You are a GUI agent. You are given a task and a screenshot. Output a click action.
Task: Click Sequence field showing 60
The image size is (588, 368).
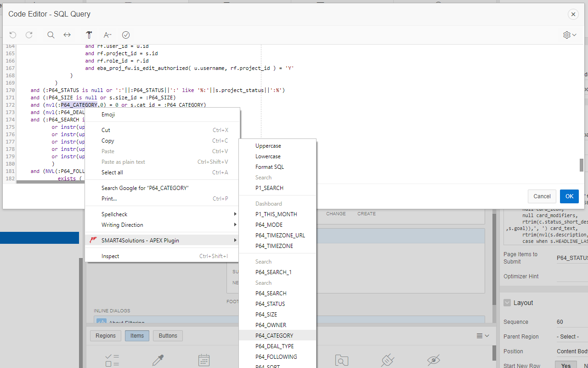pos(572,322)
